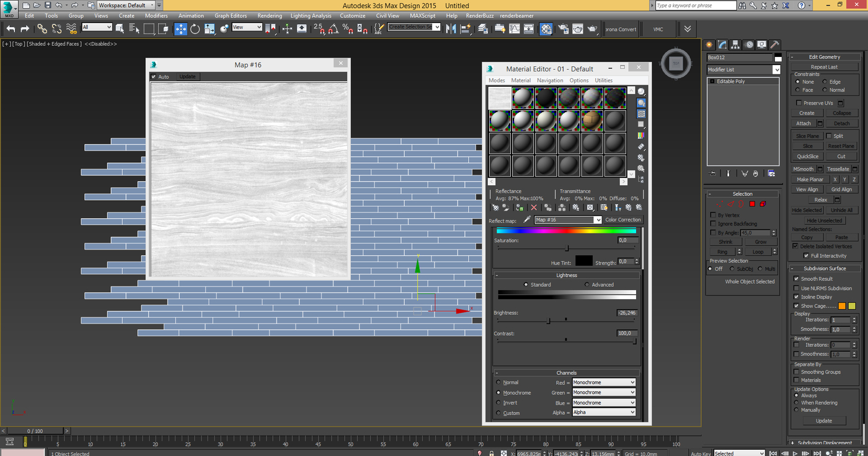Open Navigation menu in Material Editor

[x=550, y=81]
